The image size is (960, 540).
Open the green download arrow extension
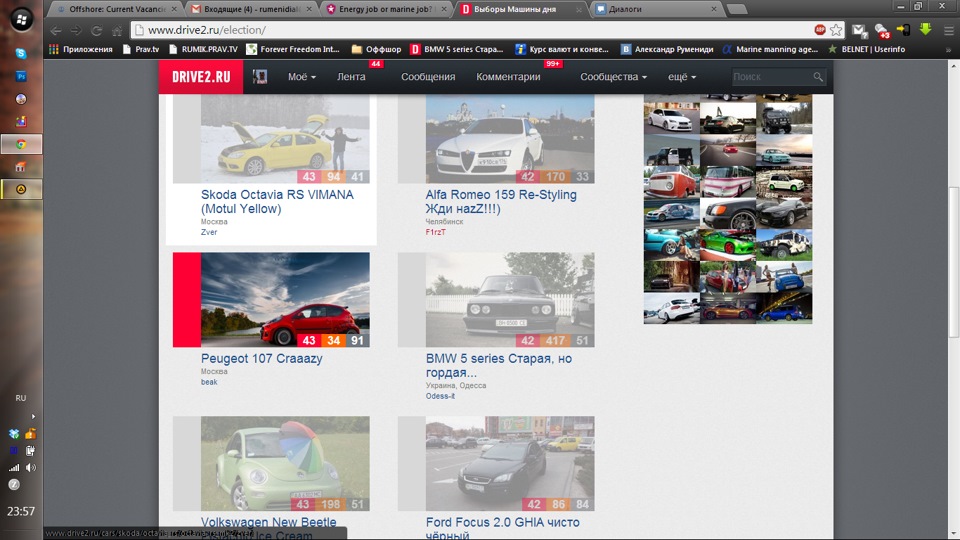(925, 29)
